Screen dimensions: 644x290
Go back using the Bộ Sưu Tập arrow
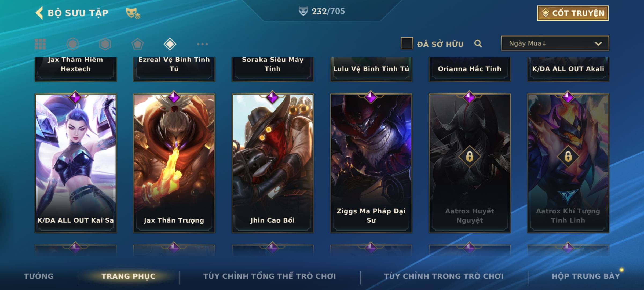[x=39, y=13]
